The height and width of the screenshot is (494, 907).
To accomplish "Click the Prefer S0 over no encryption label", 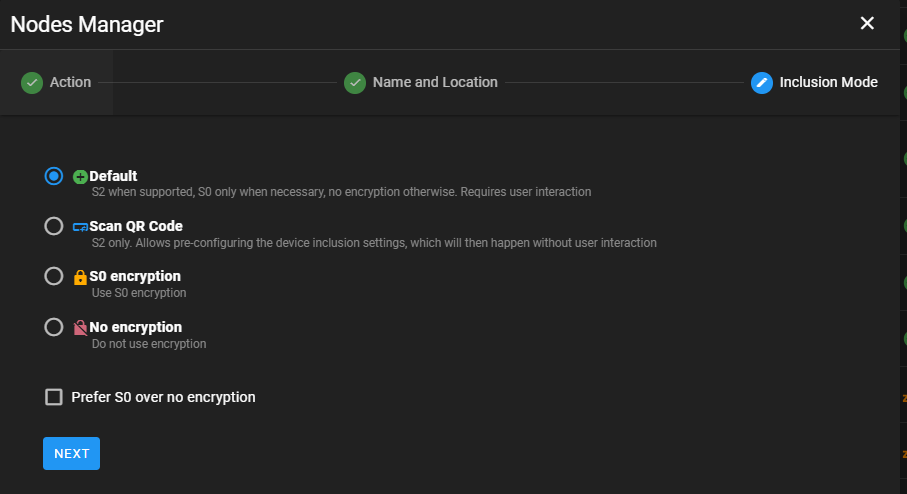I will tap(163, 397).
